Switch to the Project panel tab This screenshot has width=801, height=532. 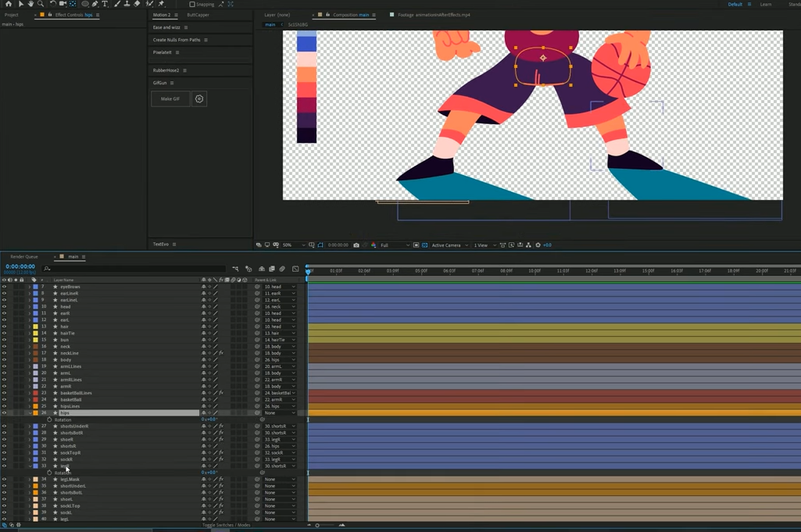(x=11, y=15)
